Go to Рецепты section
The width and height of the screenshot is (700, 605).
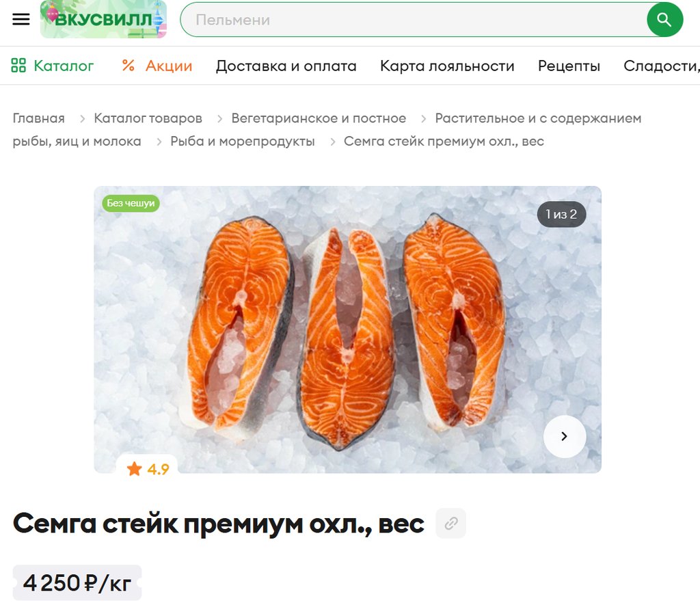pyautogui.click(x=569, y=66)
